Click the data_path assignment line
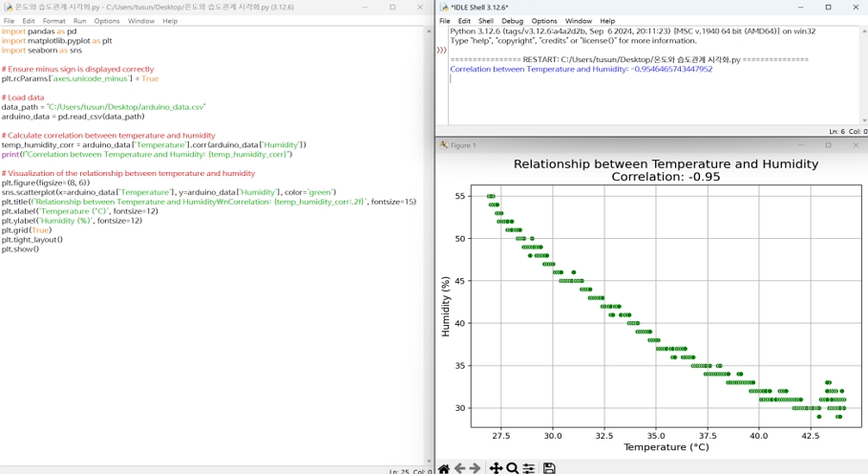Viewport: 868px width, 474px height. (103, 107)
